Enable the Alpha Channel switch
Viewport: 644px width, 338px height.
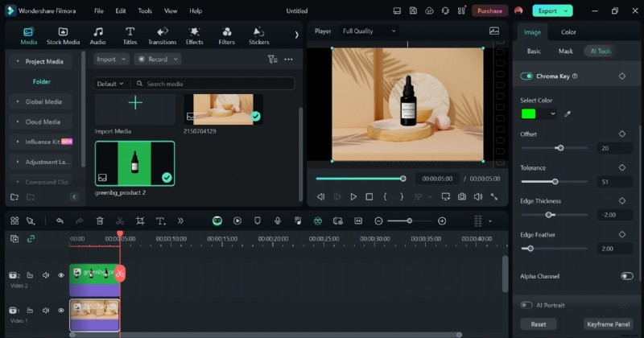click(x=626, y=276)
